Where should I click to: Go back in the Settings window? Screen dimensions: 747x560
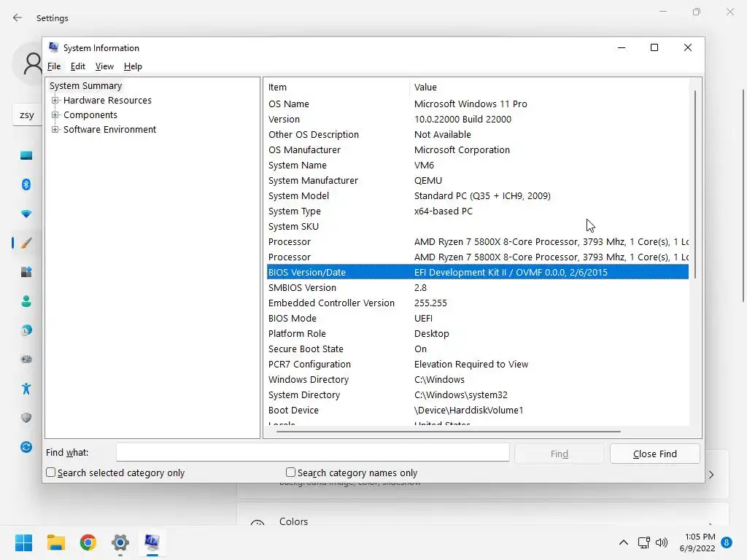[x=18, y=17]
